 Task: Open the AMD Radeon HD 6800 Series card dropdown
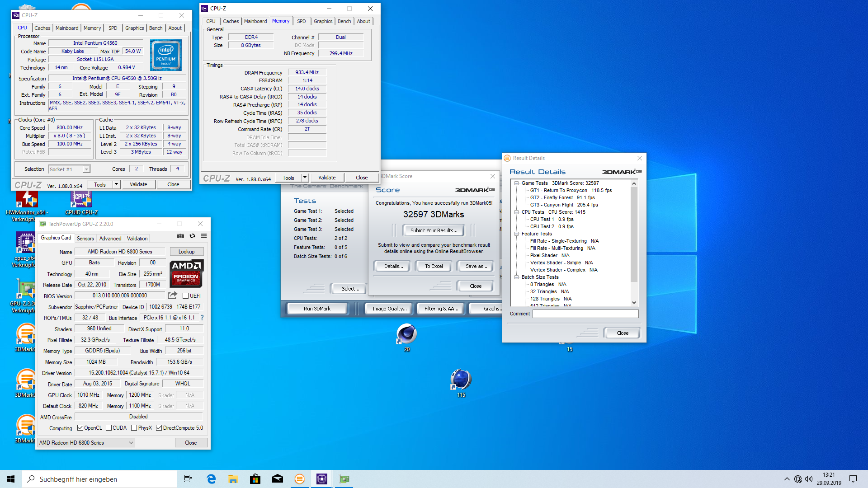[x=86, y=443]
